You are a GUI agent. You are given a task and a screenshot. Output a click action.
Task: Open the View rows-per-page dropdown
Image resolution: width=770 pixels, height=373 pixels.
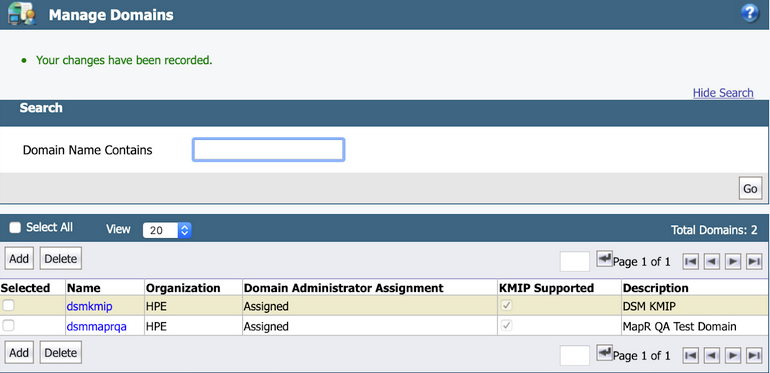pyautogui.click(x=167, y=230)
